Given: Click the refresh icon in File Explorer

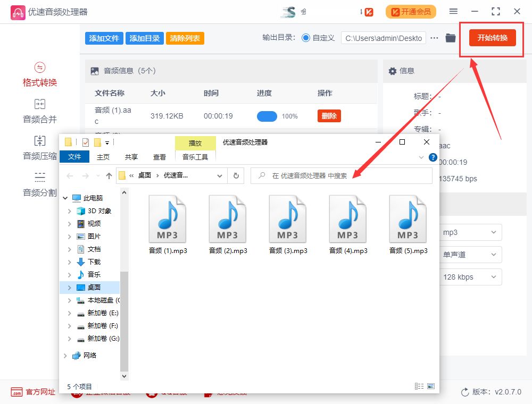Looking at the screenshot, I should pyautogui.click(x=236, y=175).
